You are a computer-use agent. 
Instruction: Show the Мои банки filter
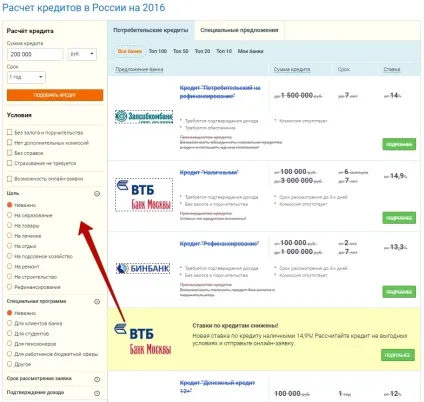click(250, 51)
